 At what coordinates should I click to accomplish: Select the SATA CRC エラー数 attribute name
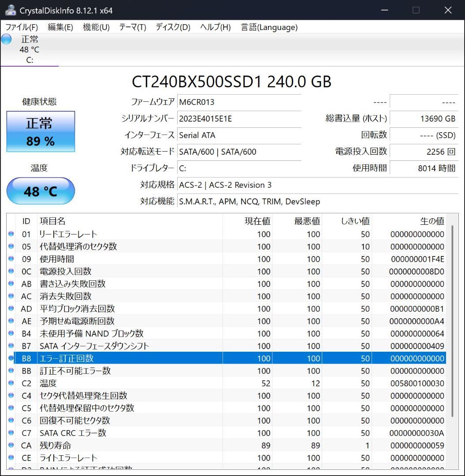[73, 433]
